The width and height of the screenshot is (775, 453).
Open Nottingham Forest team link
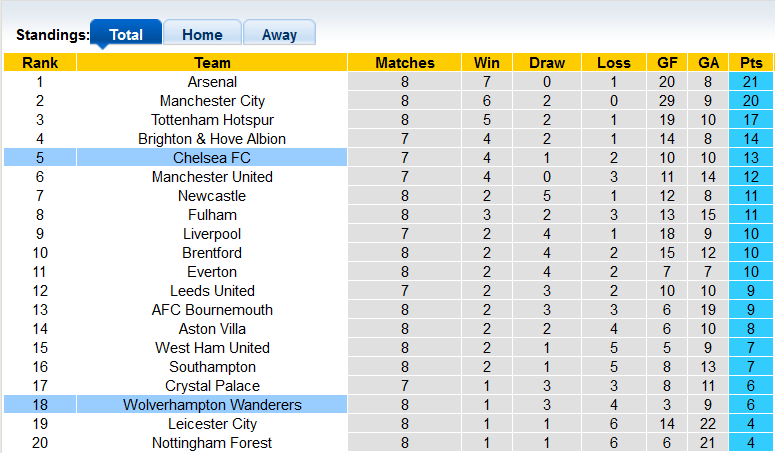(212, 443)
